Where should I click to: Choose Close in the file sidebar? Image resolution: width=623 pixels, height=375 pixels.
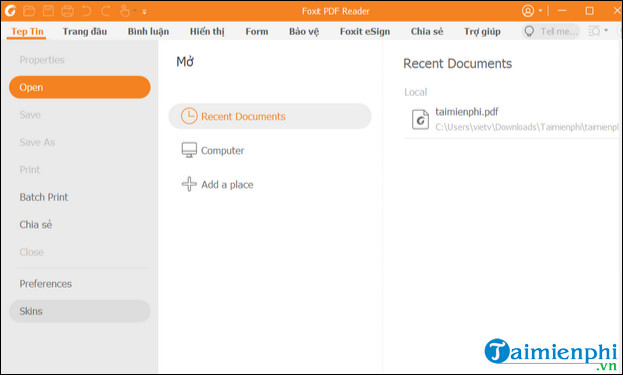(31, 252)
